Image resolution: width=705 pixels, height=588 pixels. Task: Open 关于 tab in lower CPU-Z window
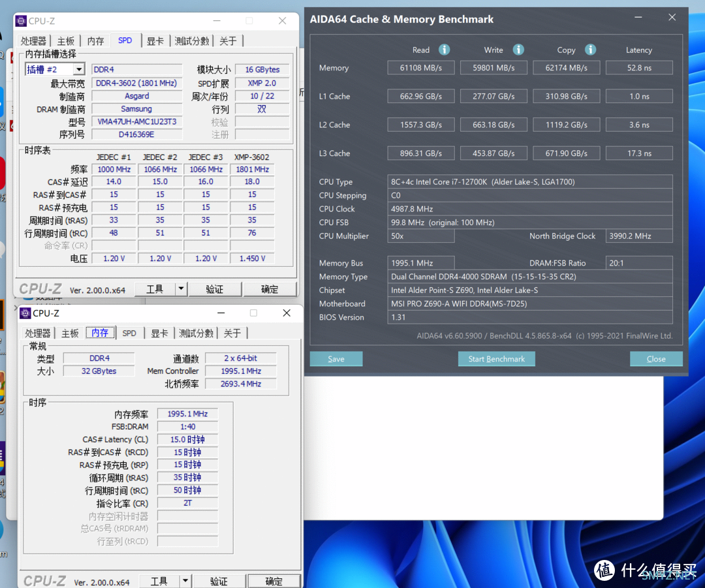click(232, 333)
